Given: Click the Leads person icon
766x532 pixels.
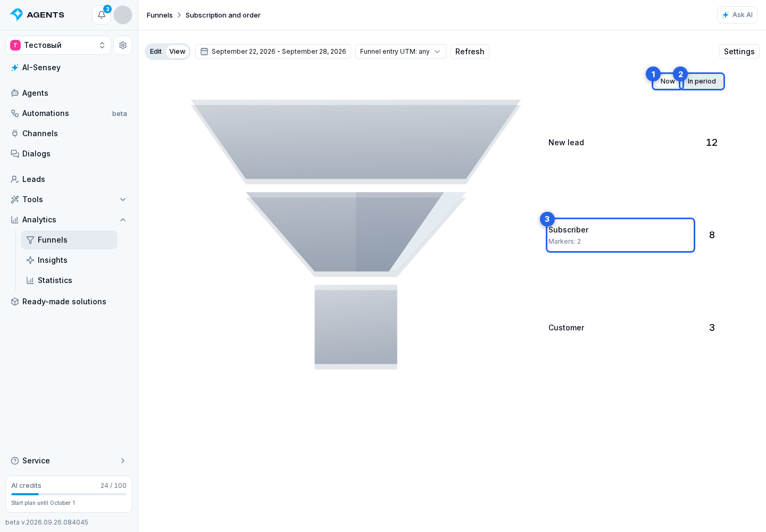Looking at the screenshot, I should (15, 179).
